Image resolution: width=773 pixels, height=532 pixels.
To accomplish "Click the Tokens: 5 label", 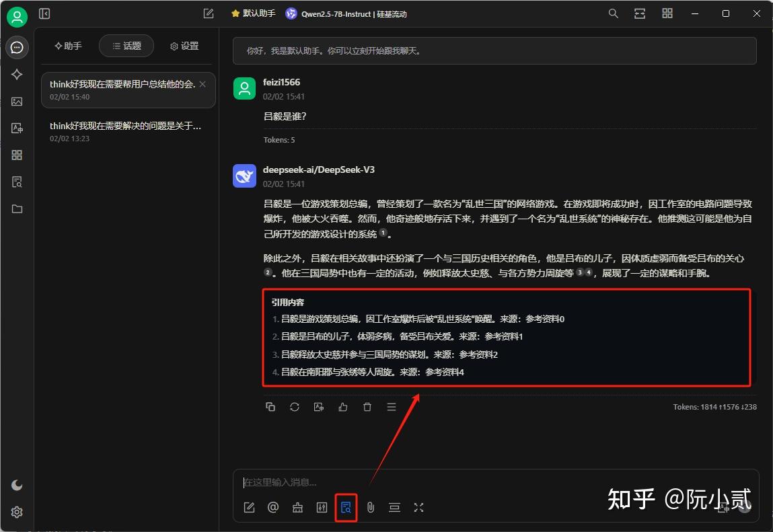I will coord(279,140).
